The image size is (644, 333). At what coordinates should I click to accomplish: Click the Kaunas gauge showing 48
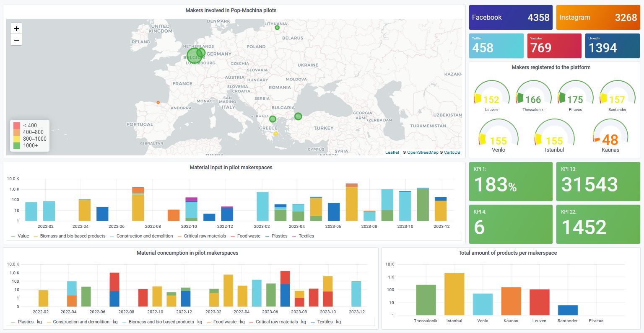click(x=610, y=136)
